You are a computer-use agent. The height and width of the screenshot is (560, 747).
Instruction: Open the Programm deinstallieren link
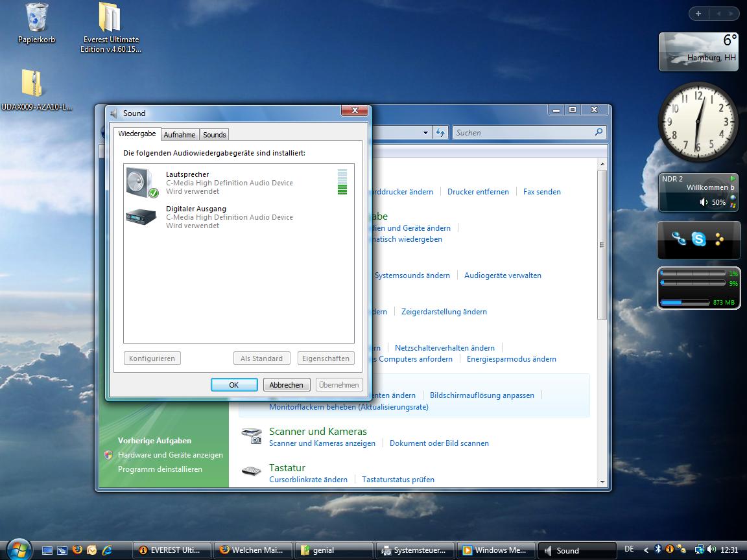click(160, 469)
